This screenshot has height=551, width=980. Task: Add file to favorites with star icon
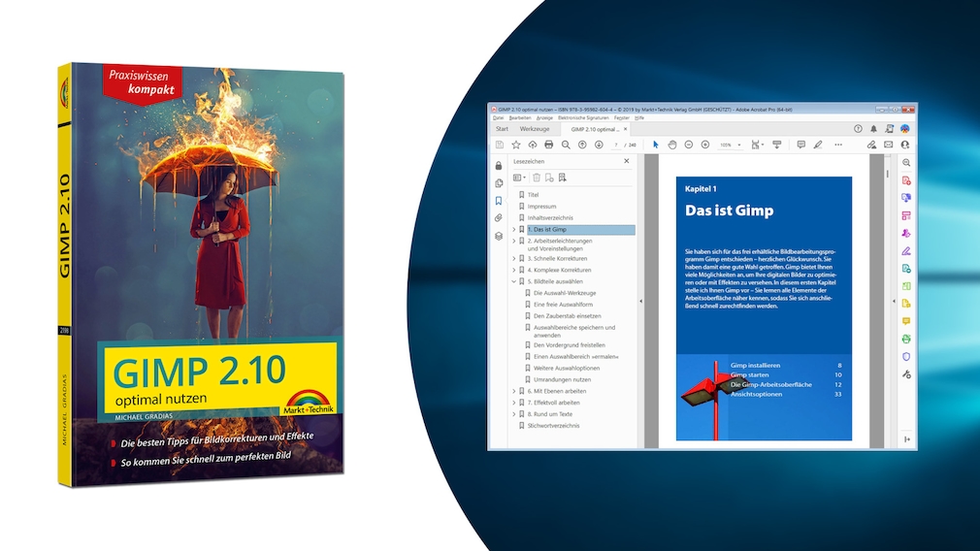coord(515,145)
